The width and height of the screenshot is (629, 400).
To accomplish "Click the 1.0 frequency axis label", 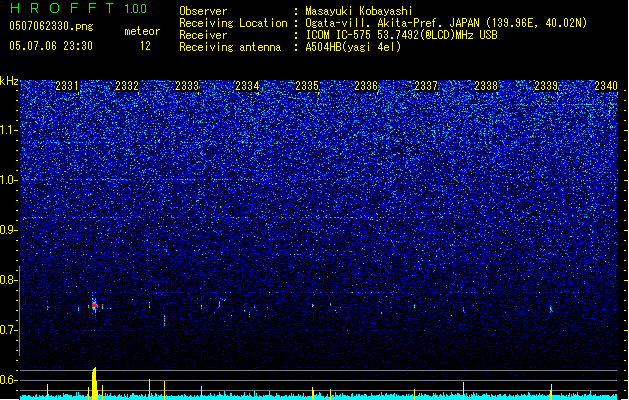I will [9, 180].
